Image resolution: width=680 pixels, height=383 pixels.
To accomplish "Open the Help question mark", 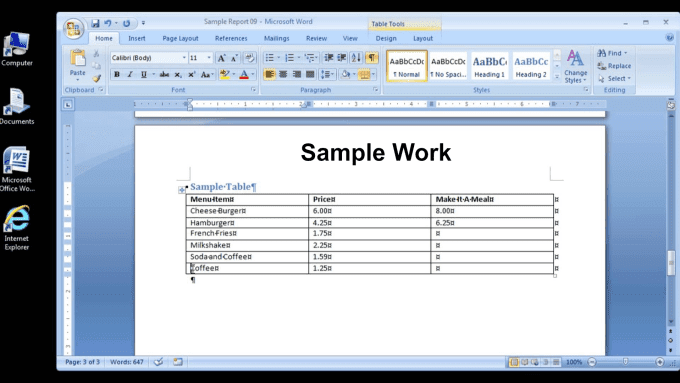I will click(670, 38).
